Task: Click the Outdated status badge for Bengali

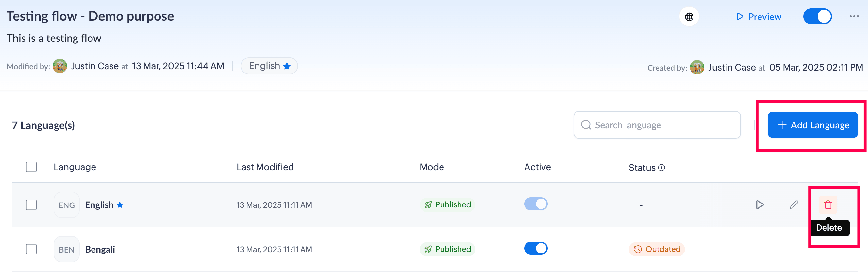Action: (656, 249)
